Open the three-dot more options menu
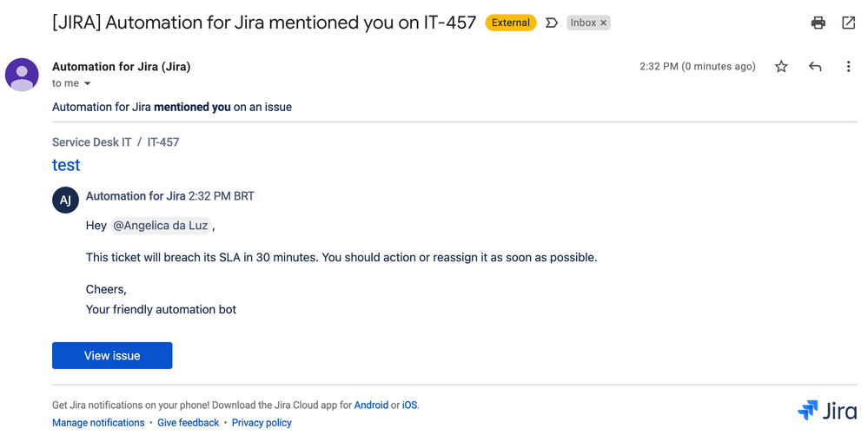Viewport: 868px width, 448px height. click(x=848, y=67)
